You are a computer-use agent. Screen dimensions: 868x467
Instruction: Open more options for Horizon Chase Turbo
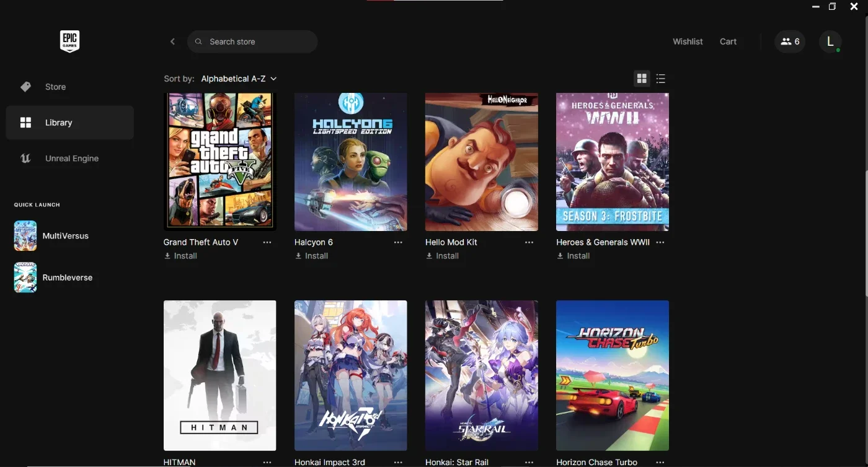click(x=660, y=462)
